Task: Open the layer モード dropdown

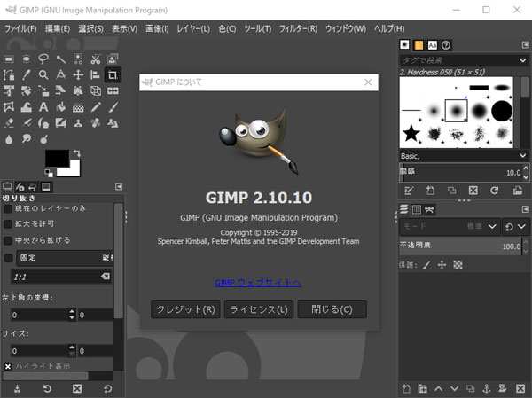Action: pyautogui.click(x=450, y=227)
